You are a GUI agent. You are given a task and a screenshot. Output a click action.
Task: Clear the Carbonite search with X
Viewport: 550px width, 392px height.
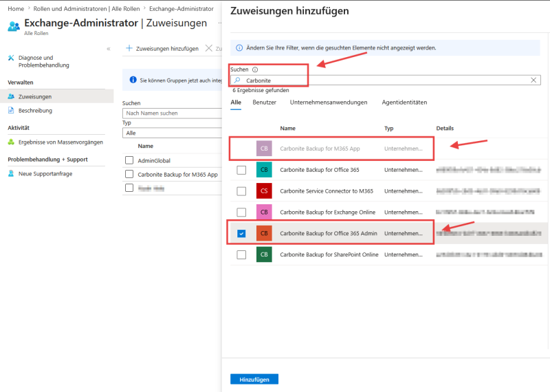[533, 80]
